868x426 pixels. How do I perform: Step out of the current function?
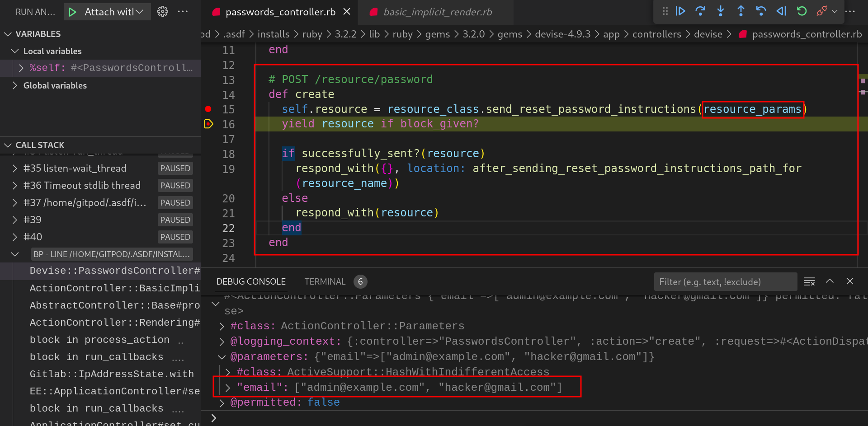click(741, 11)
